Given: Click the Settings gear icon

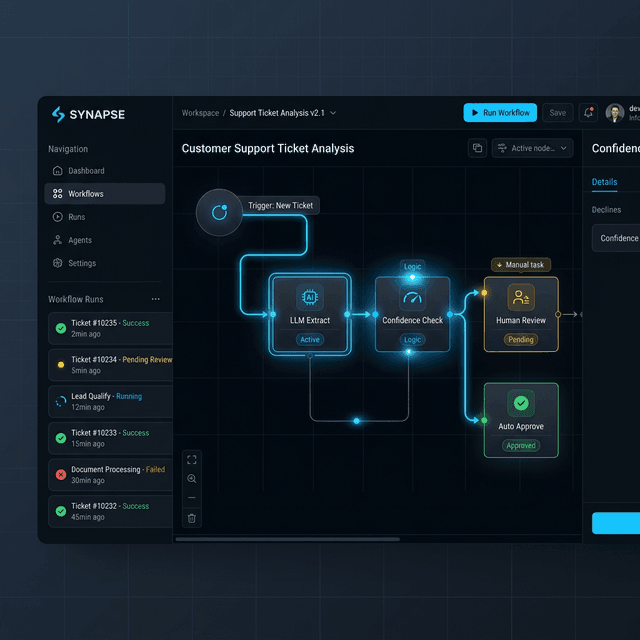Looking at the screenshot, I should click(58, 263).
